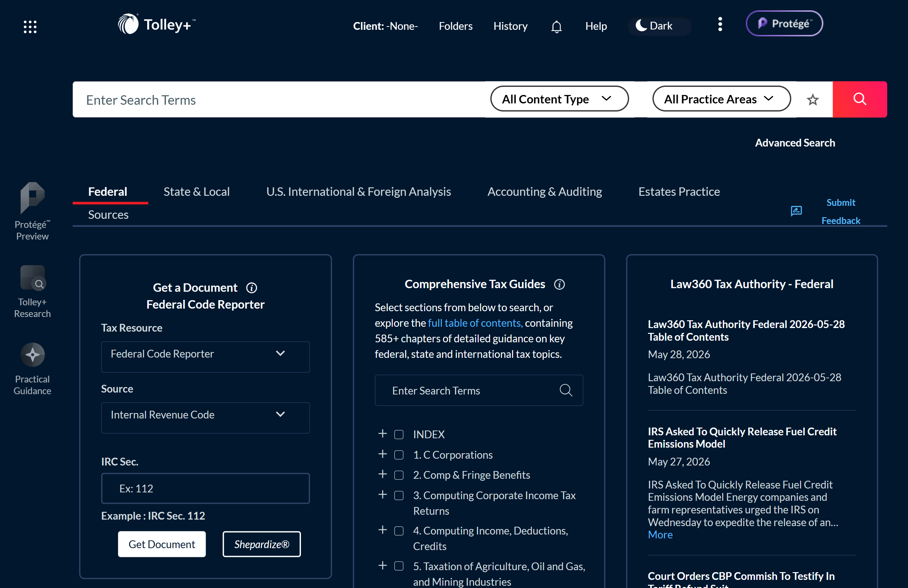Check Computing Income, Deductions, Credits checkbox

coord(399,530)
